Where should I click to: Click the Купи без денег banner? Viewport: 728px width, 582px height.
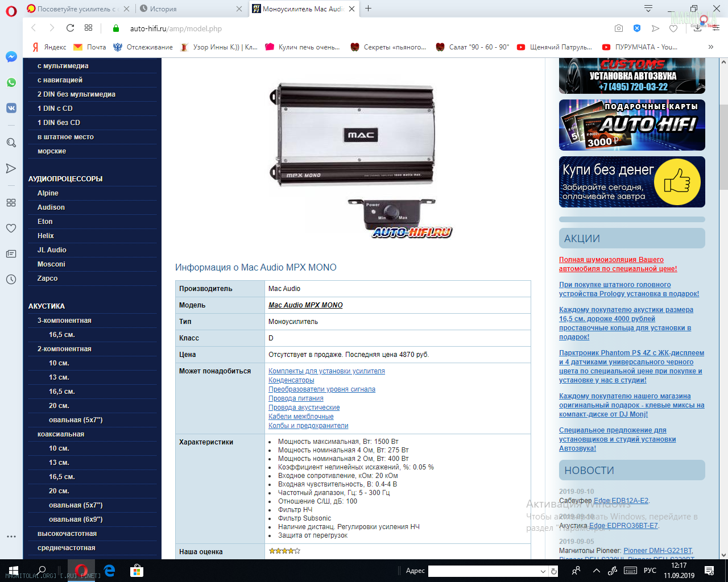coord(631,182)
